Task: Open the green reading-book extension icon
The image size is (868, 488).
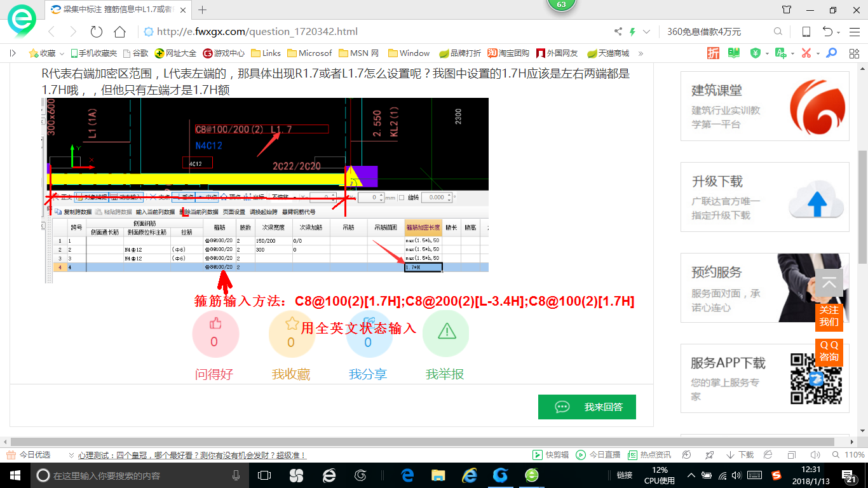Action: pyautogui.click(x=734, y=53)
